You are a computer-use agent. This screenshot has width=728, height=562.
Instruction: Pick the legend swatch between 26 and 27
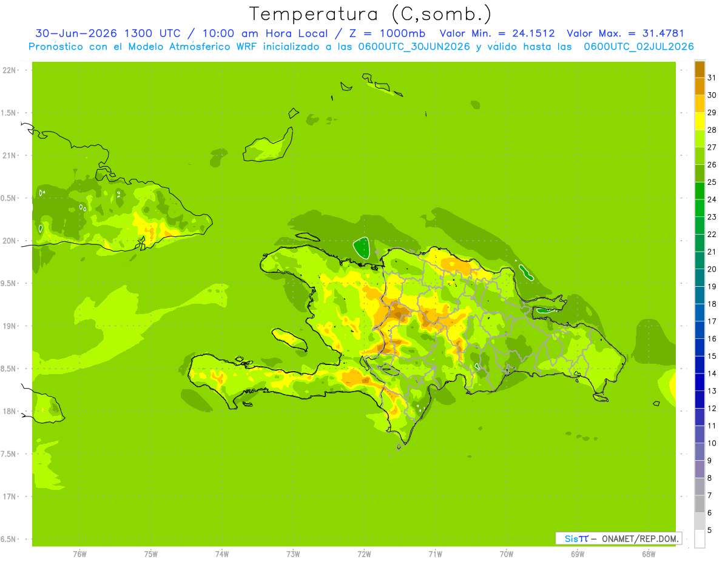click(699, 156)
